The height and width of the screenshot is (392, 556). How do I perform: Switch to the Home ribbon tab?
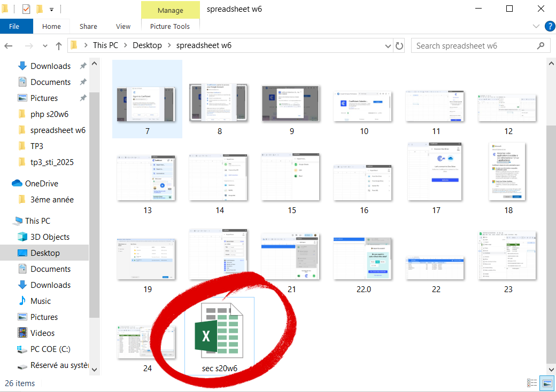coord(51,27)
